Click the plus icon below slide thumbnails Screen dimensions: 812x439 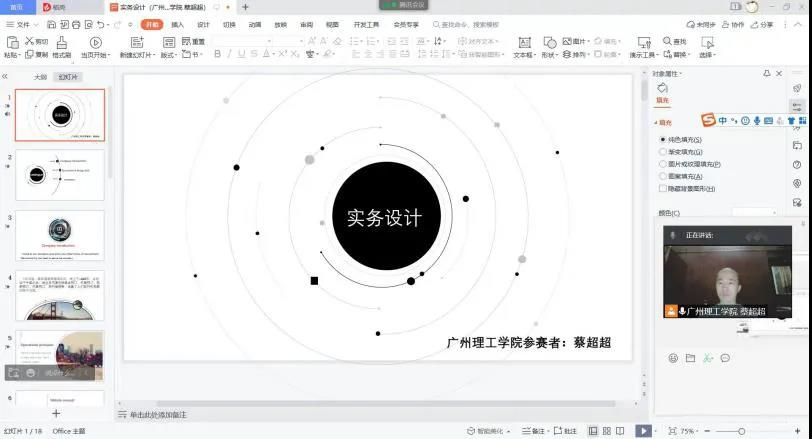(56, 413)
